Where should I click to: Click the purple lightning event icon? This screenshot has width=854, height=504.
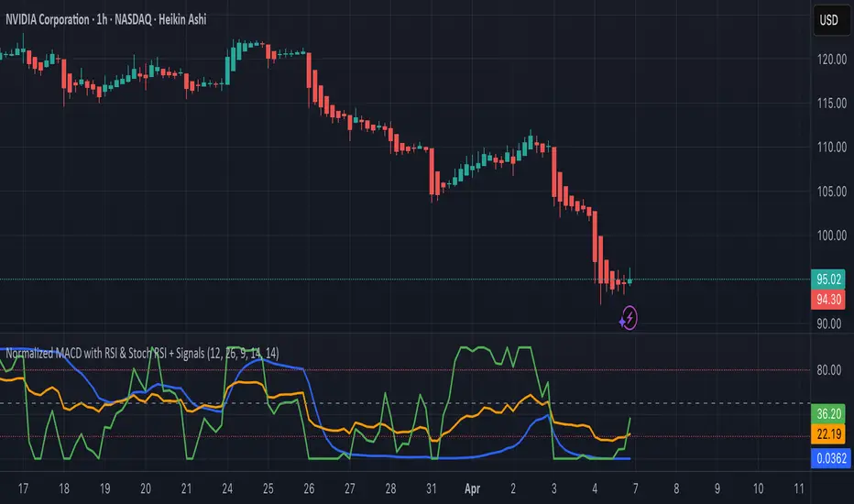click(629, 318)
